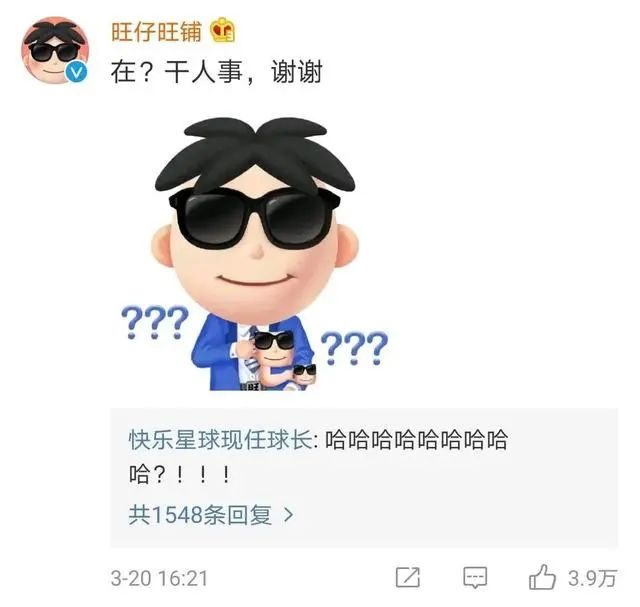
Task: Tap the repost share icon
Action: pos(408,578)
